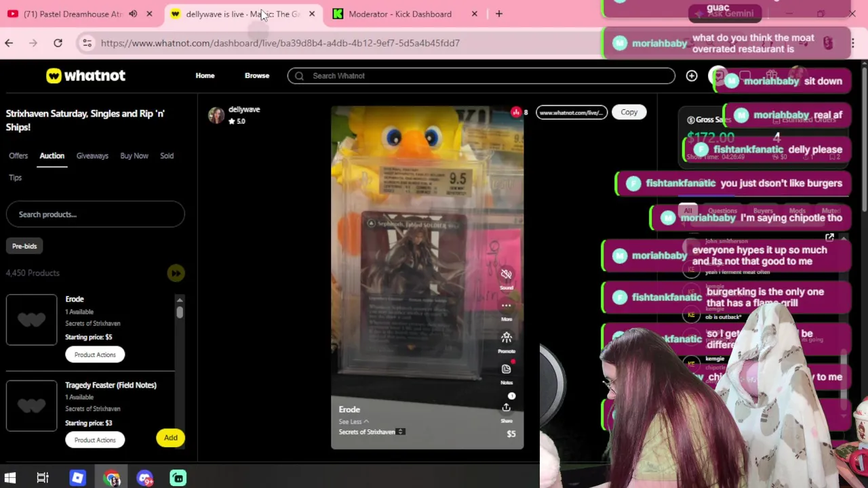Open the Sold tab
Viewport: 868px width, 488px height.
pyautogui.click(x=167, y=156)
